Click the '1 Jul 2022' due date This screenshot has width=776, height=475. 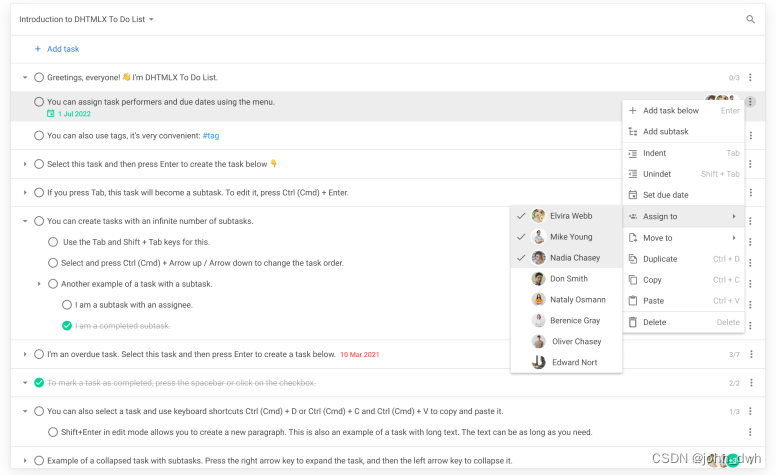point(74,114)
